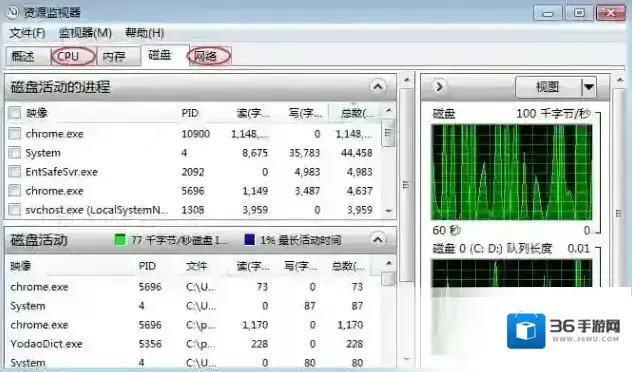
Task: Open the 文件(F) menu
Action: (27, 33)
